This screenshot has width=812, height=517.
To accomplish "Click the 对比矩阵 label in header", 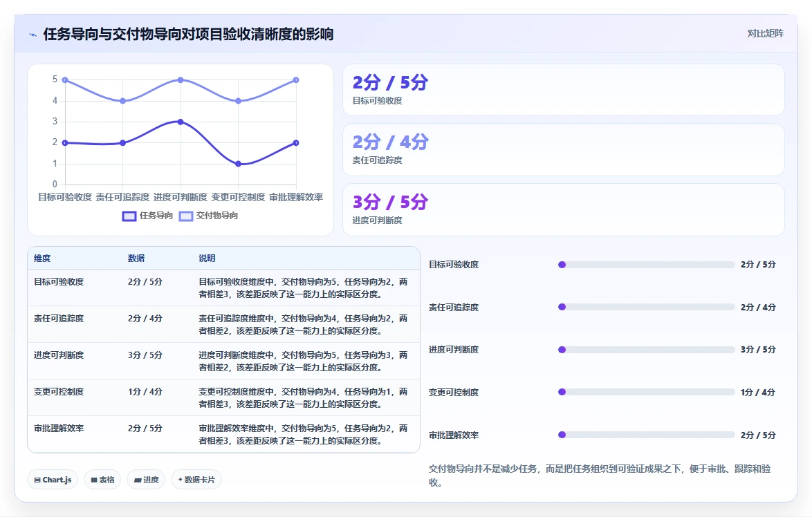I will 765,34.
